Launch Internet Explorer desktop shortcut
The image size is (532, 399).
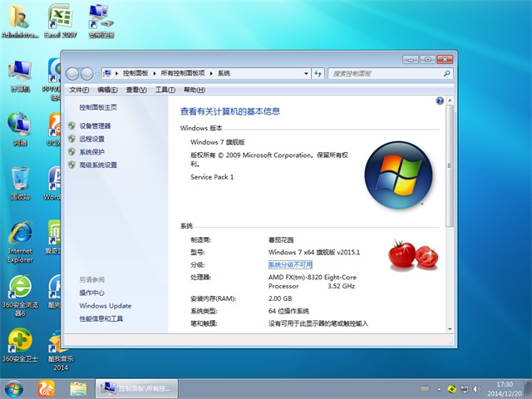20,242
